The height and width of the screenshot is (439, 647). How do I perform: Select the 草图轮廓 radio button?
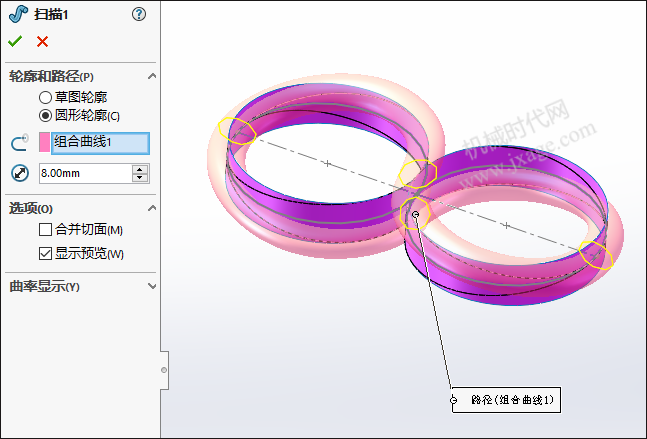click(45, 98)
